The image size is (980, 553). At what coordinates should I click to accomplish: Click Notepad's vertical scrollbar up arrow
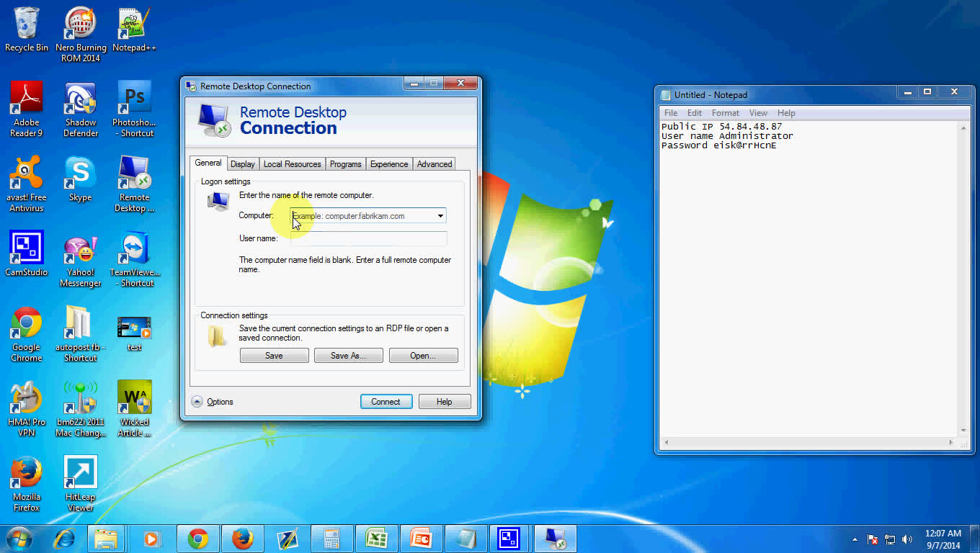click(x=963, y=128)
